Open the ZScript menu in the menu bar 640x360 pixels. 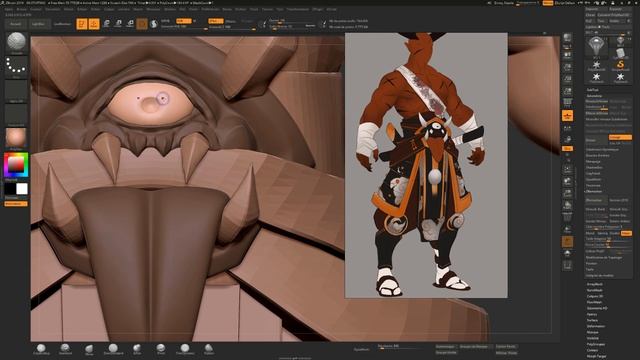pos(332,9)
